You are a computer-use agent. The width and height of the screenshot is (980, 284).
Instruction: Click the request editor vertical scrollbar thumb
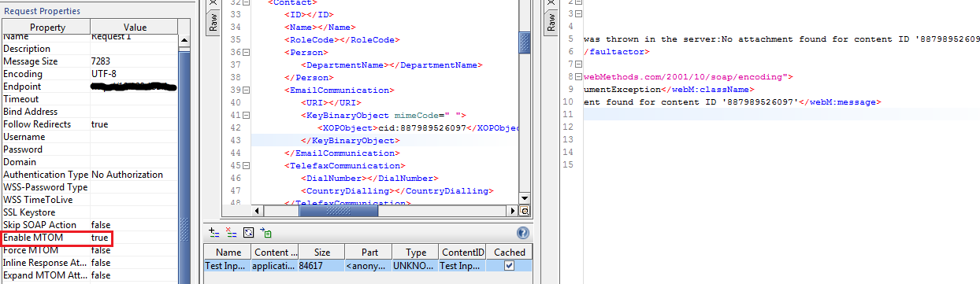point(525,42)
